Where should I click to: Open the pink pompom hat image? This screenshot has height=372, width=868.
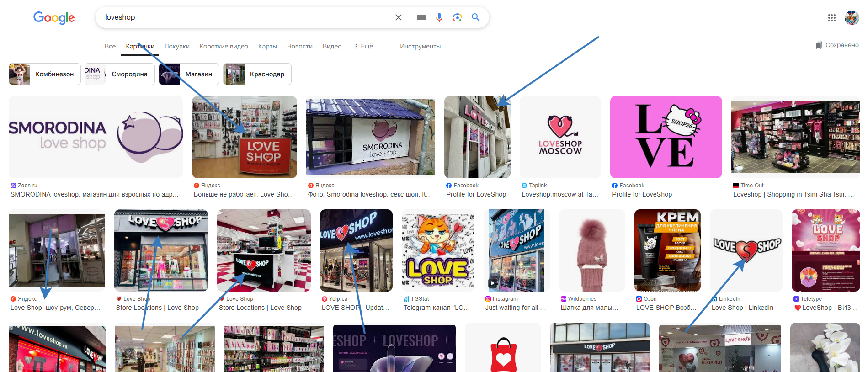click(x=592, y=250)
